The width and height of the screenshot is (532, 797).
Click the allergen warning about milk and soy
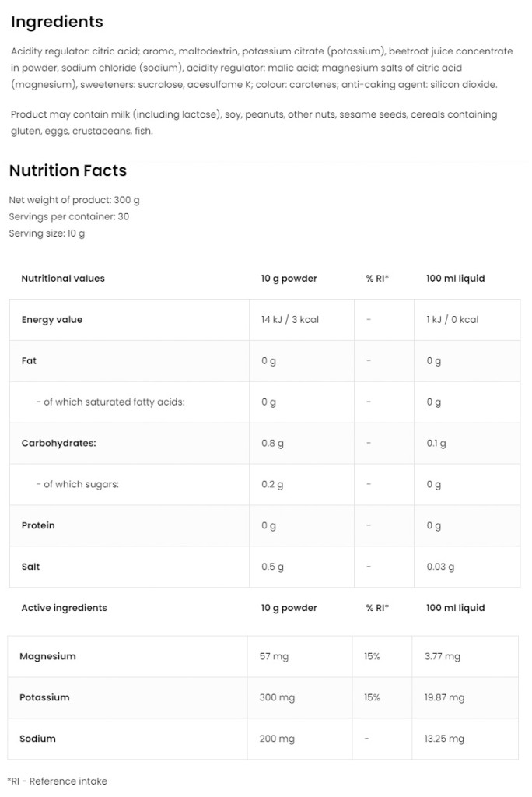tap(254, 122)
